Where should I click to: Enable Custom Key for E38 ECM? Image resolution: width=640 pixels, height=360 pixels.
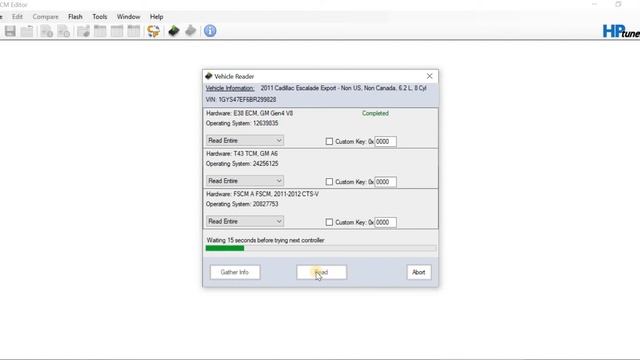pyautogui.click(x=329, y=141)
